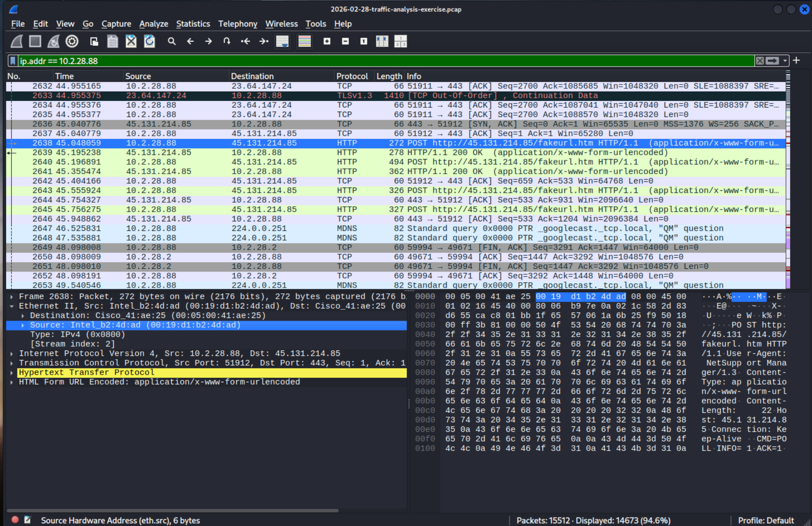Toggle packet list colorization
Screen dimensions: 812x526
[x=304, y=42]
